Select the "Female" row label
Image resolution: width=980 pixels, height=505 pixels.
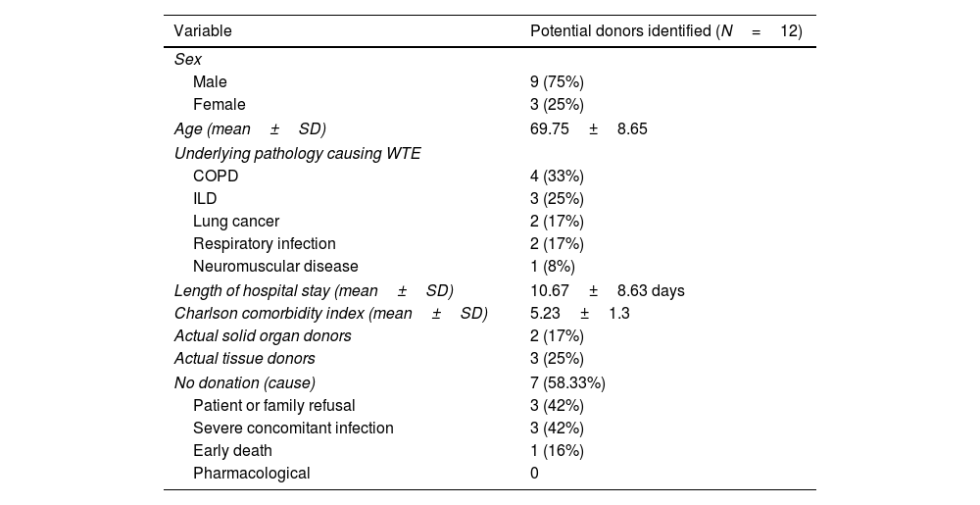[x=219, y=104]
